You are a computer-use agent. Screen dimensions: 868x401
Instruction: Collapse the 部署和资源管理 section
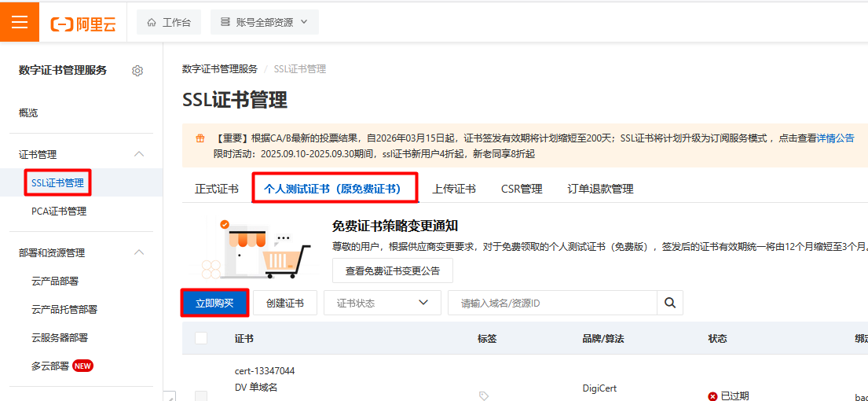[x=140, y=252]
